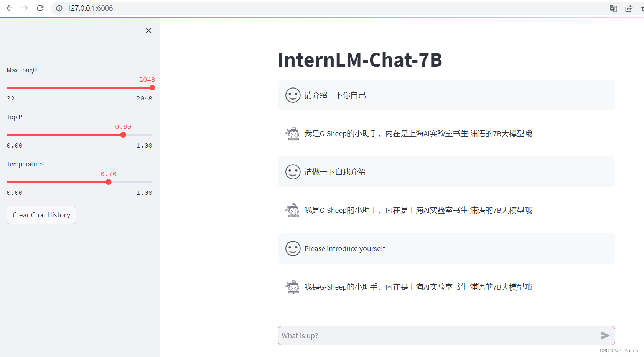This screenshot has height=357, width=644.
Task: Click the last reply 我是G-Sheep的小助手
Action: (418, 287)
